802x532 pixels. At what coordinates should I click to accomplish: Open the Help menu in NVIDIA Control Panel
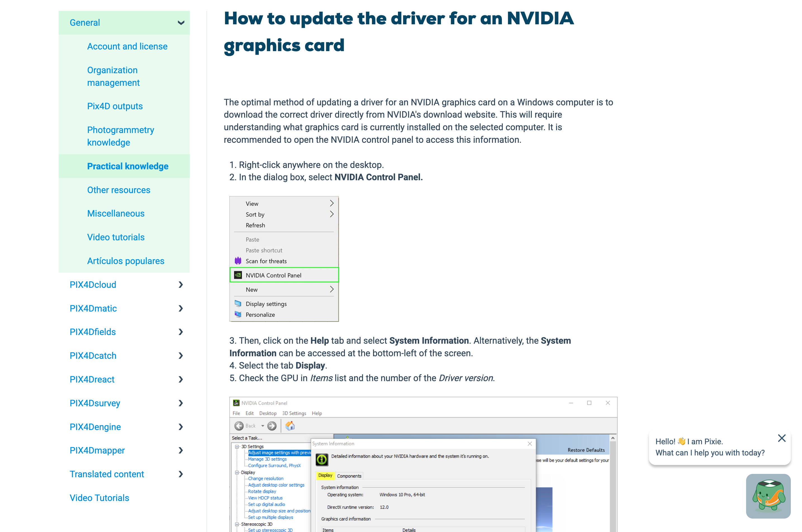pos(317,413)
